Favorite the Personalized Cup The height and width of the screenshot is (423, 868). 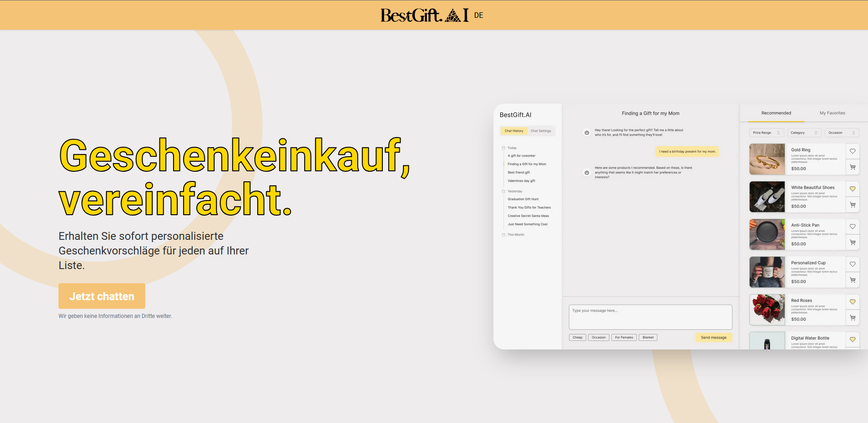[852, 264]
